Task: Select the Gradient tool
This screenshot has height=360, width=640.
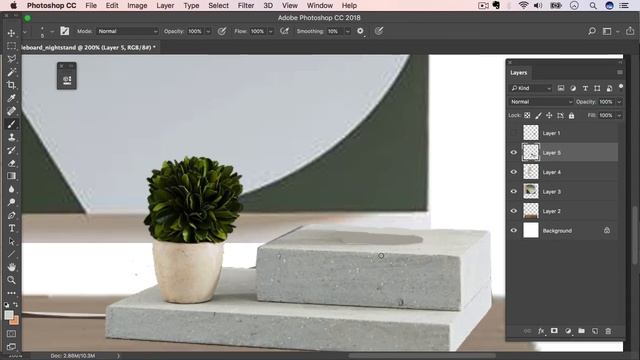Action: 11,176
